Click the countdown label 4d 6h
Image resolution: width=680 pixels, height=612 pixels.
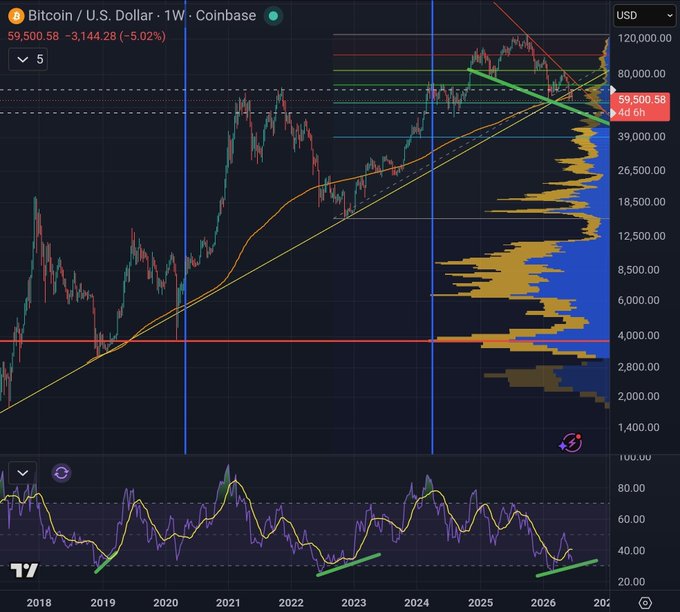[x=631, y=113]
